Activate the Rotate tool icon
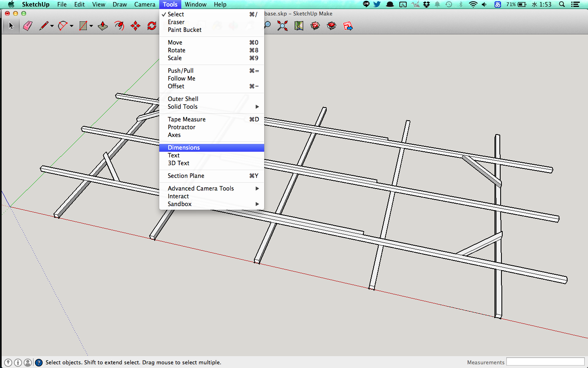Image resolution: width=588 pixels, height=368 pixels. (152, 26)
